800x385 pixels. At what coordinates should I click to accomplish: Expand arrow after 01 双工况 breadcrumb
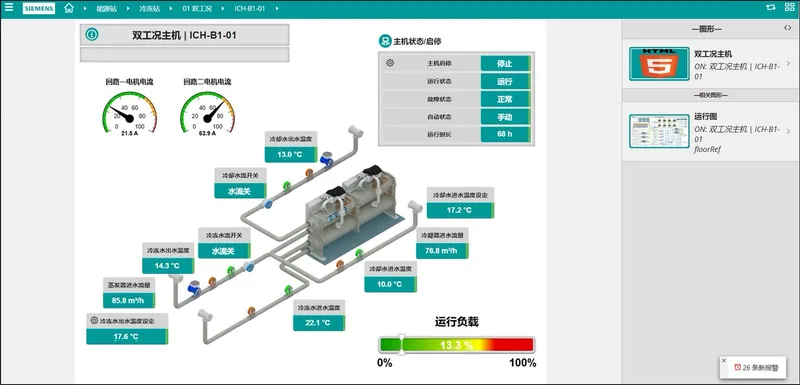[x=223, y=9]
